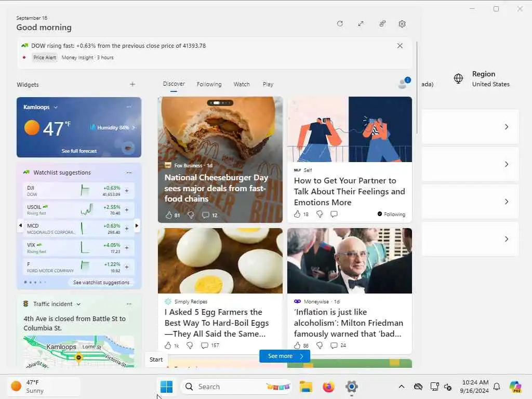Open notification bell in system tray
The image size is (532, 399).
pyautogui.click(x=497, y=387)
